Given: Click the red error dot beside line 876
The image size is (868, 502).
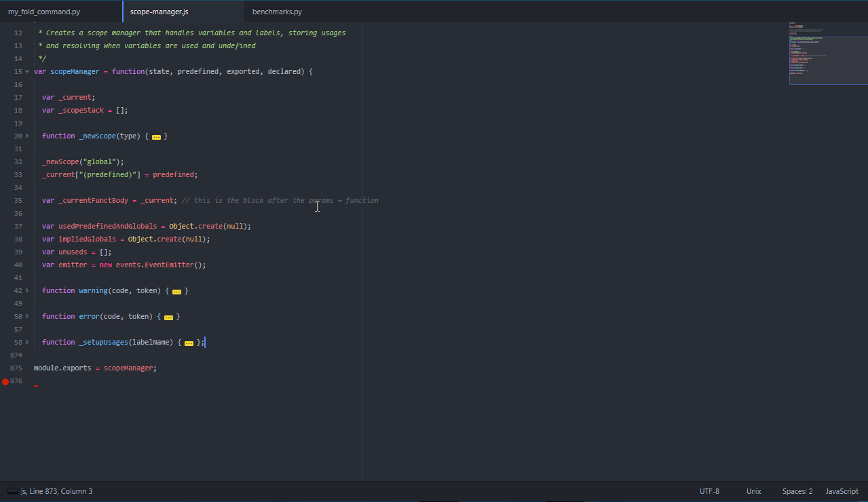Looking at the screenshot, I should click(5, 382).
